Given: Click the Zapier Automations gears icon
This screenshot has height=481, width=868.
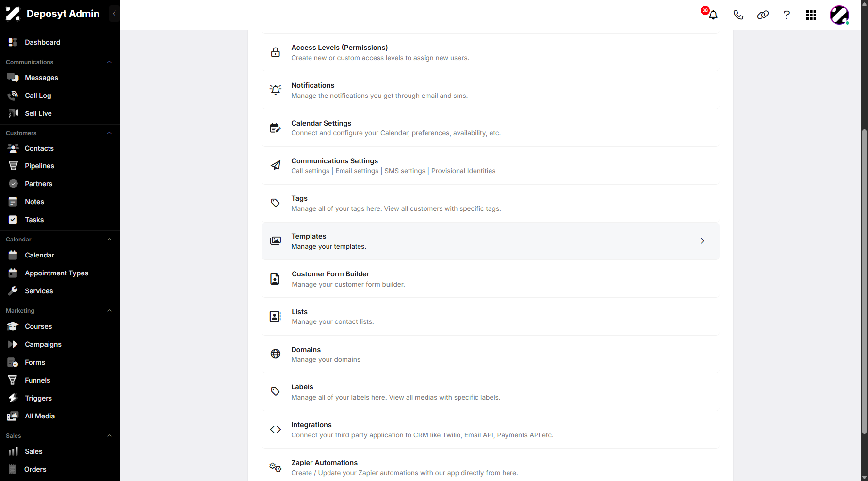Looking at the screenshot, I should 276,467.
